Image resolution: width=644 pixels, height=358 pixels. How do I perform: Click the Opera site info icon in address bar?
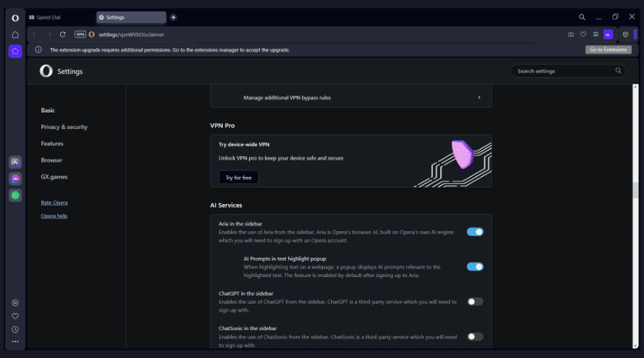92,34
